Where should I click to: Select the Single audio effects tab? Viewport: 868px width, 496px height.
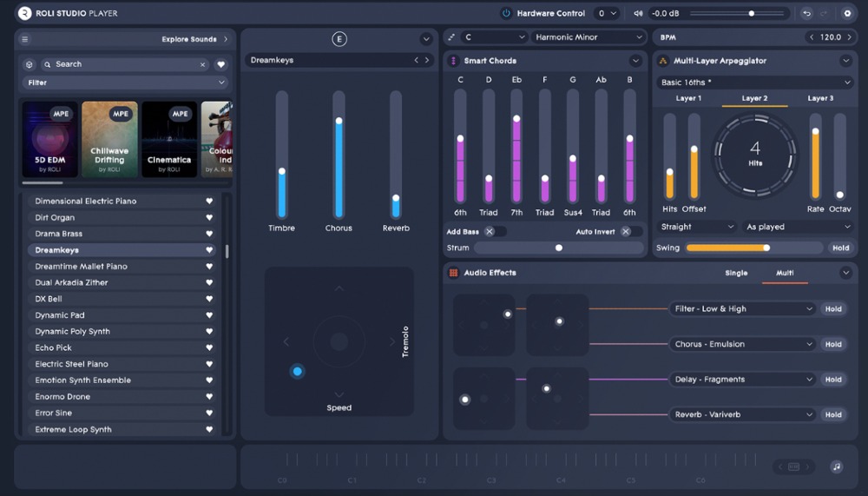coord(736,273)
